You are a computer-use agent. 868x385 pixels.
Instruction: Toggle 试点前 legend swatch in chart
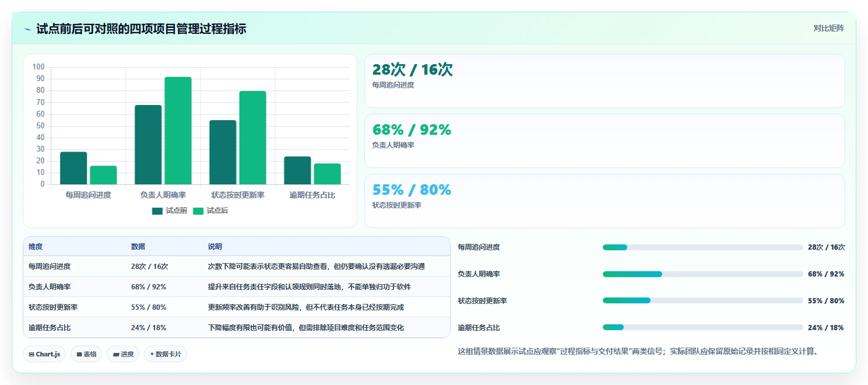[x=157, y=211]
